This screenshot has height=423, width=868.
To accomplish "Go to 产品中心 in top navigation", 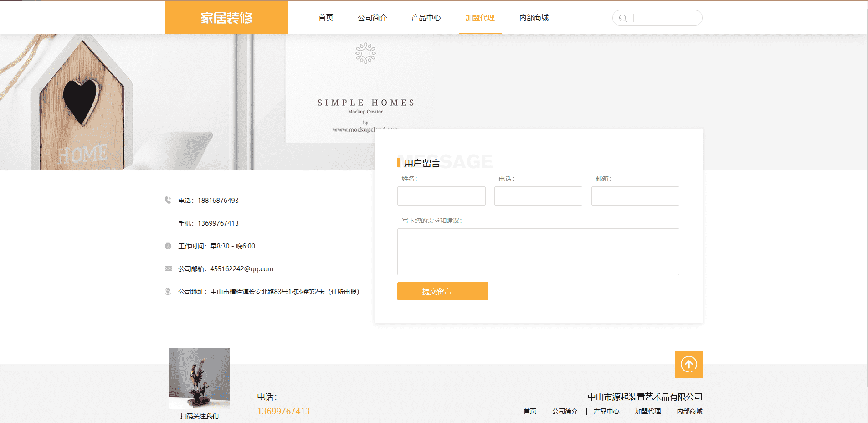I will coord(426,17).
